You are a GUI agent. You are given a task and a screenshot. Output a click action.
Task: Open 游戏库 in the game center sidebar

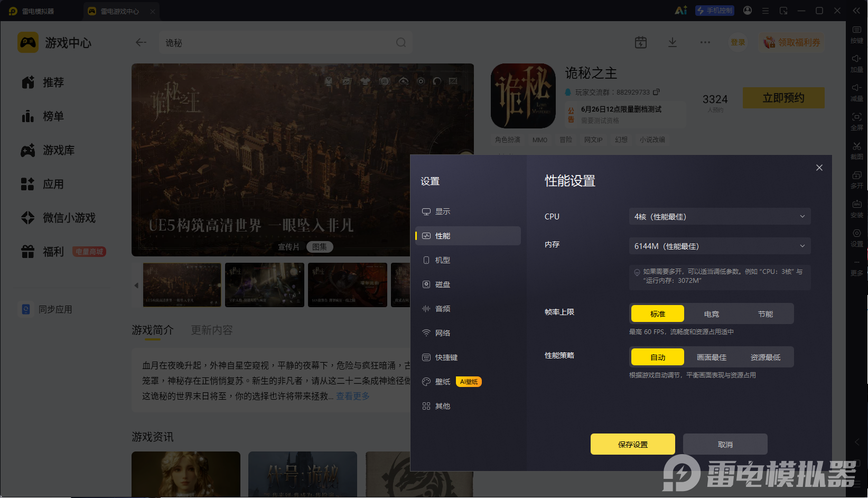[48, 150]
